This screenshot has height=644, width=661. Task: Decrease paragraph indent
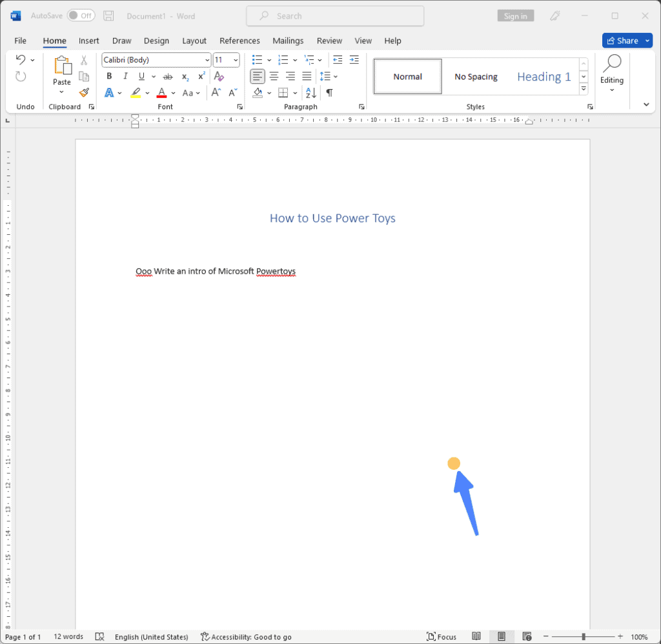(x=338, y=60)
